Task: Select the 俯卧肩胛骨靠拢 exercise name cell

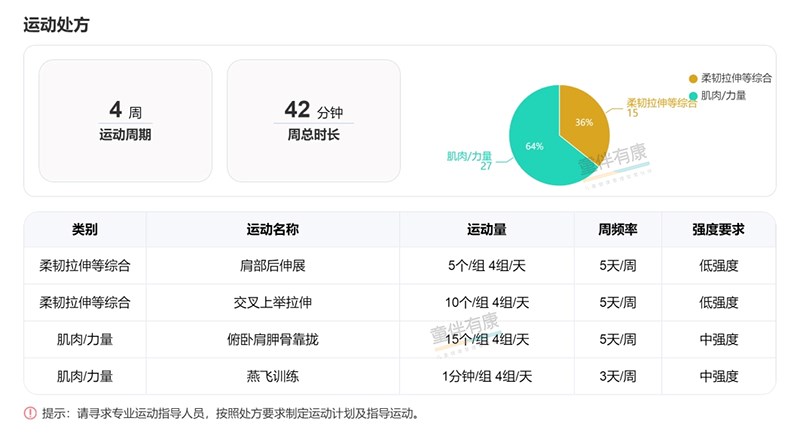Action: click(x=272, y=339)
